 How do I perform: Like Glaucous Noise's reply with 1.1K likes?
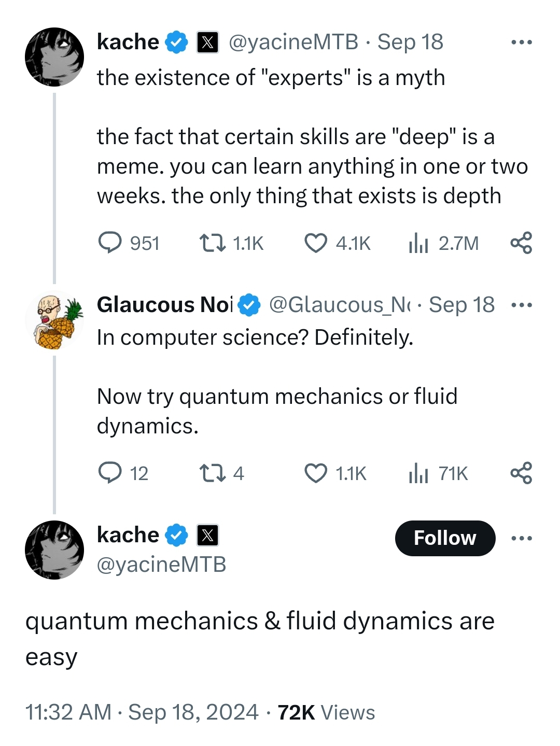(x=315, y=473)
